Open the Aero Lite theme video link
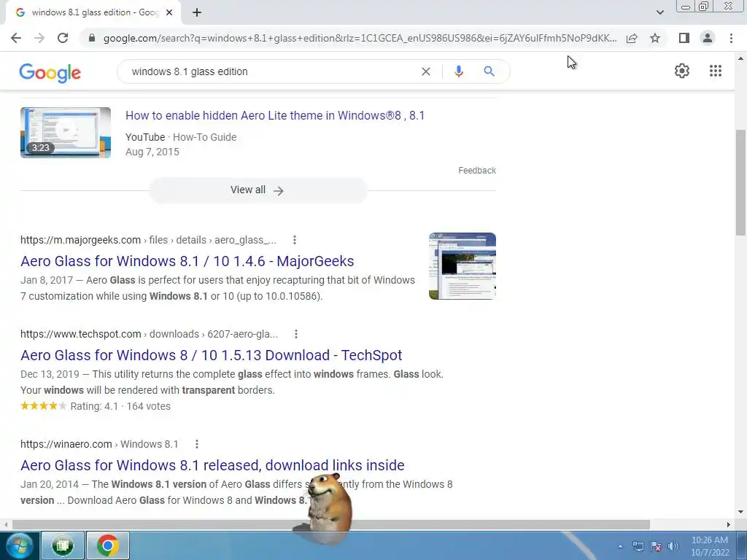The height and width of the screenshot is (560, 747). point(275,116)
